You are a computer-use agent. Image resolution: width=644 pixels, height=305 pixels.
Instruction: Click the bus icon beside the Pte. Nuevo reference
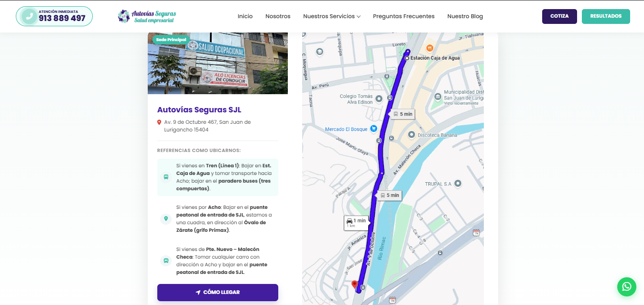coord(166,261)
